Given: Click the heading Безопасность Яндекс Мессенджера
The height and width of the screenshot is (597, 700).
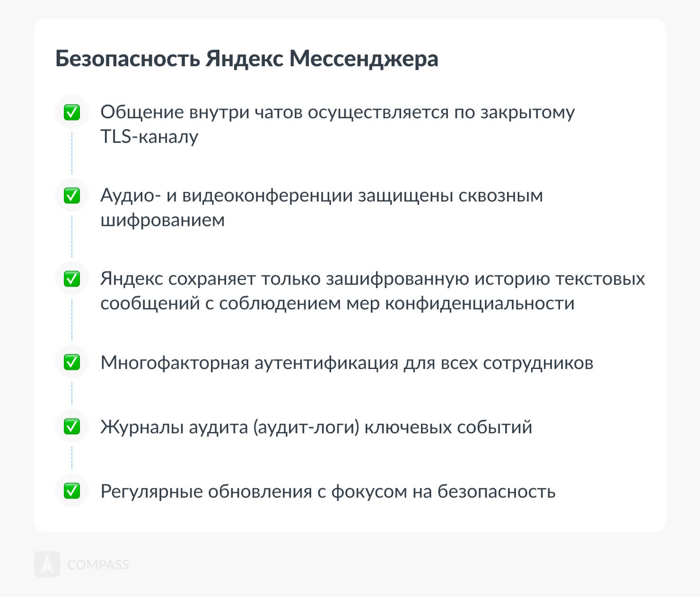Looking at the screenshot, I should pyautogui.click(x=247, y=59).
